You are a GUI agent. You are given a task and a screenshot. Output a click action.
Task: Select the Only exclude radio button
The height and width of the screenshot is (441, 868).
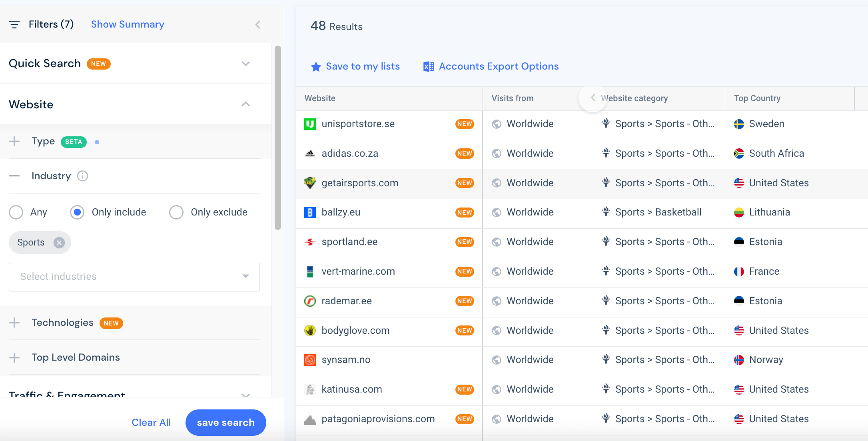(x=177, y=212)
